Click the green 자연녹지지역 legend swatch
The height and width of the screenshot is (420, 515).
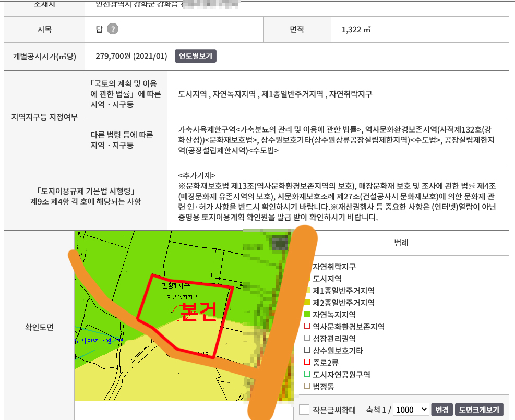click(308, 315)
